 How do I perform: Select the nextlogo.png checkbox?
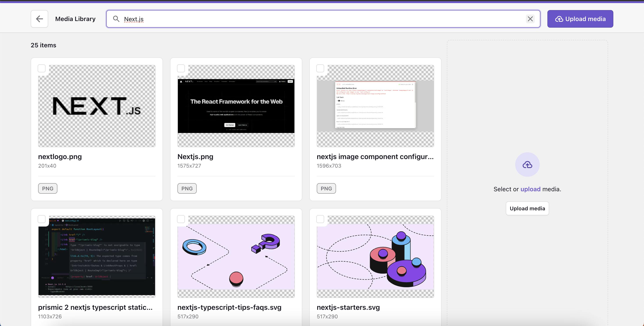point(42,68)
